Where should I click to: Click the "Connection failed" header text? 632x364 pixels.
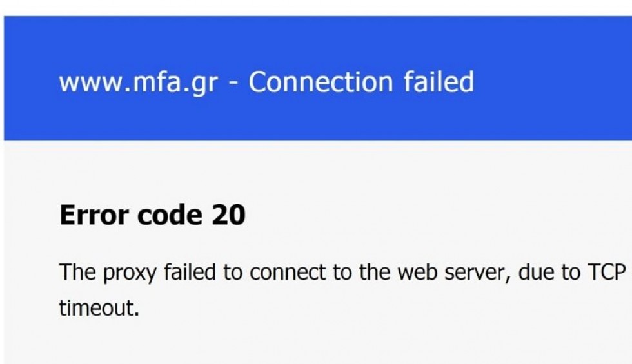(361, 82)
